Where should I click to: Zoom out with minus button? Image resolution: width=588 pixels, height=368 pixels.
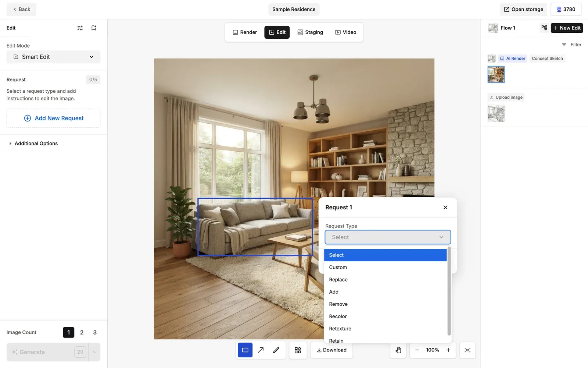[417, 350]
